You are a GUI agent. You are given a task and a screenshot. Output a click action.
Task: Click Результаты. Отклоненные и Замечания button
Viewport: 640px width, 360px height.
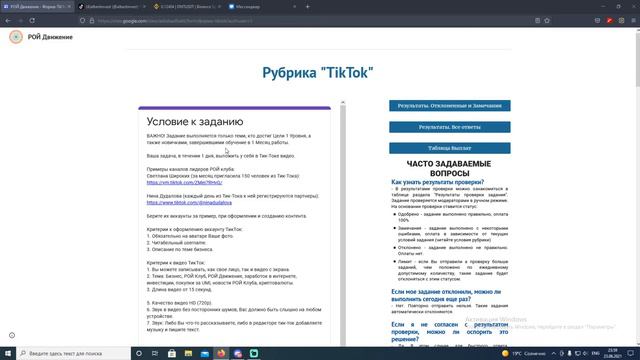coord(449,106)
